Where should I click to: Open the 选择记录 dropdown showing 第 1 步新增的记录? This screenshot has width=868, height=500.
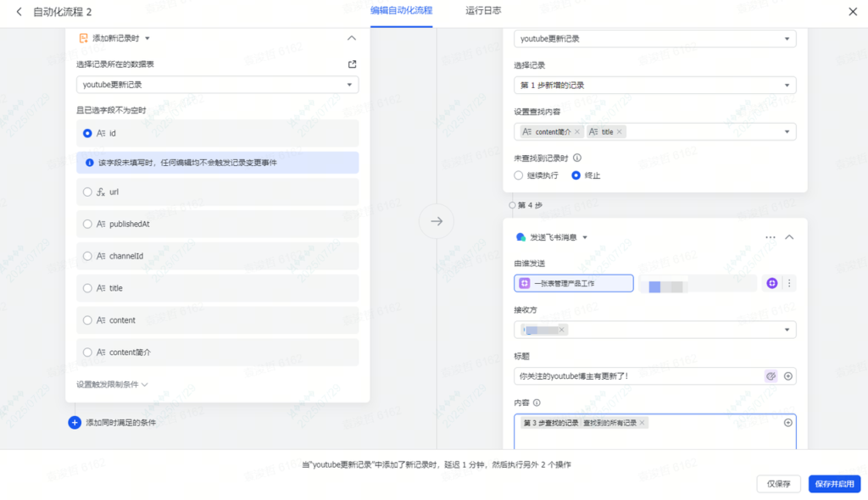point(654,86)
